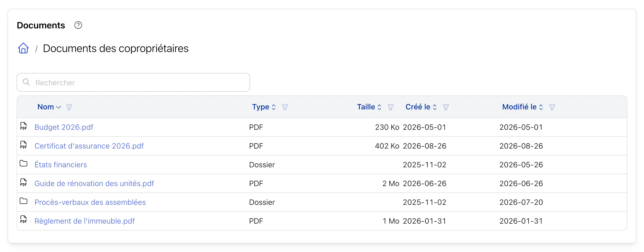This screenshot has width=644, height=252.
Task: Click the folder icon for États financiers
Action: [24, 164]
